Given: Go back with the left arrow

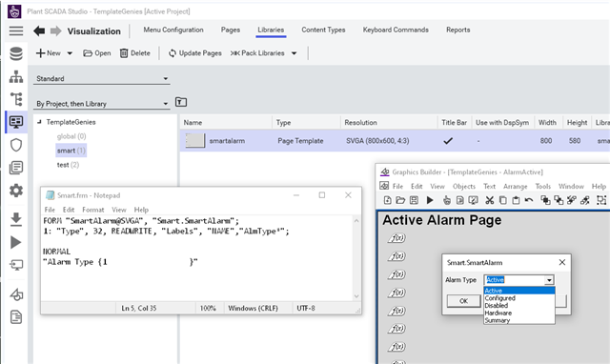Looking at the screenshot, I should [x=39, y=31].
